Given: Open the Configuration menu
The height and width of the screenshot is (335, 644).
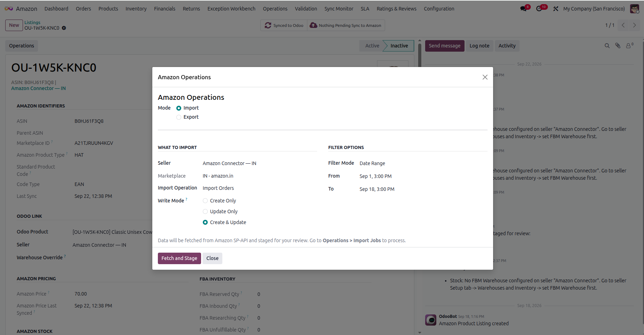Looking at the screenshot, I should [439, 9].
